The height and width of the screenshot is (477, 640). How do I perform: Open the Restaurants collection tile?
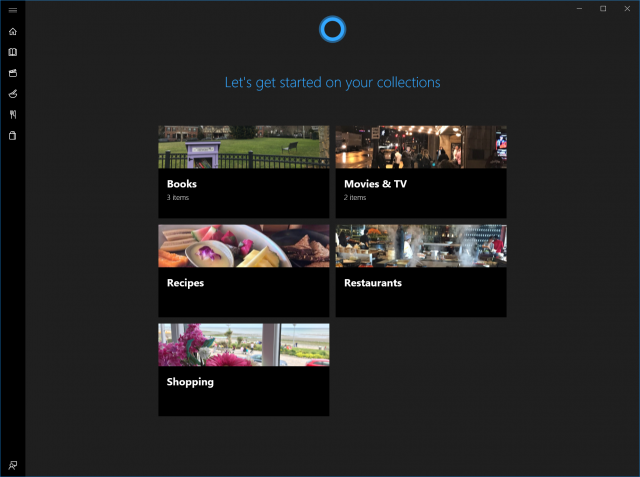tap(420, 291)
